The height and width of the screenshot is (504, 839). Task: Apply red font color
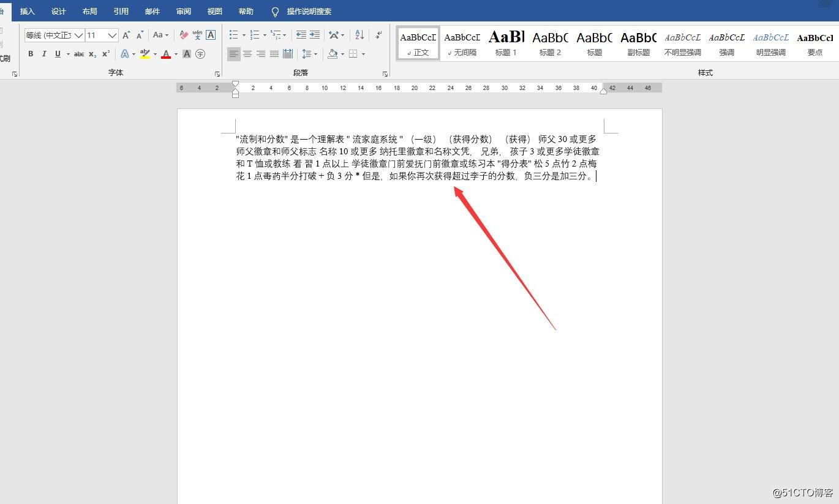(x=166, y=54)
